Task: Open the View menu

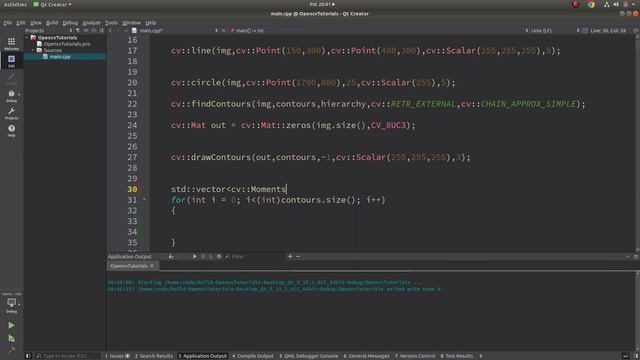Action: coord(36,23)
